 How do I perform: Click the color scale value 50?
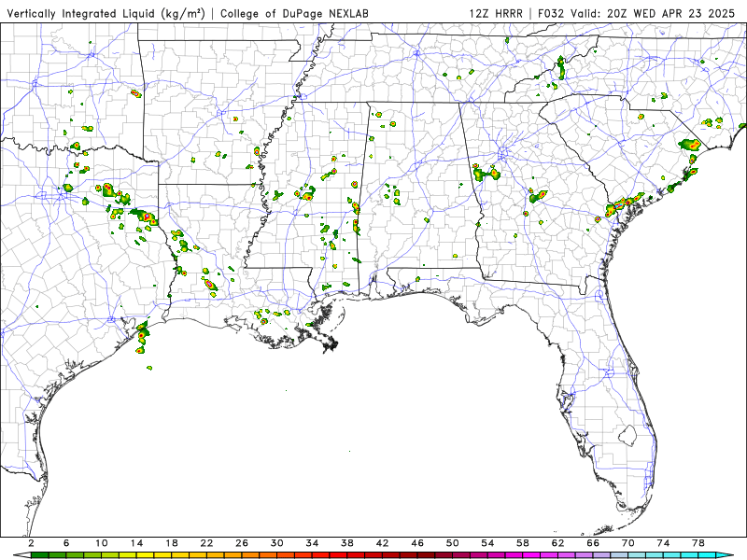point(453,543)
